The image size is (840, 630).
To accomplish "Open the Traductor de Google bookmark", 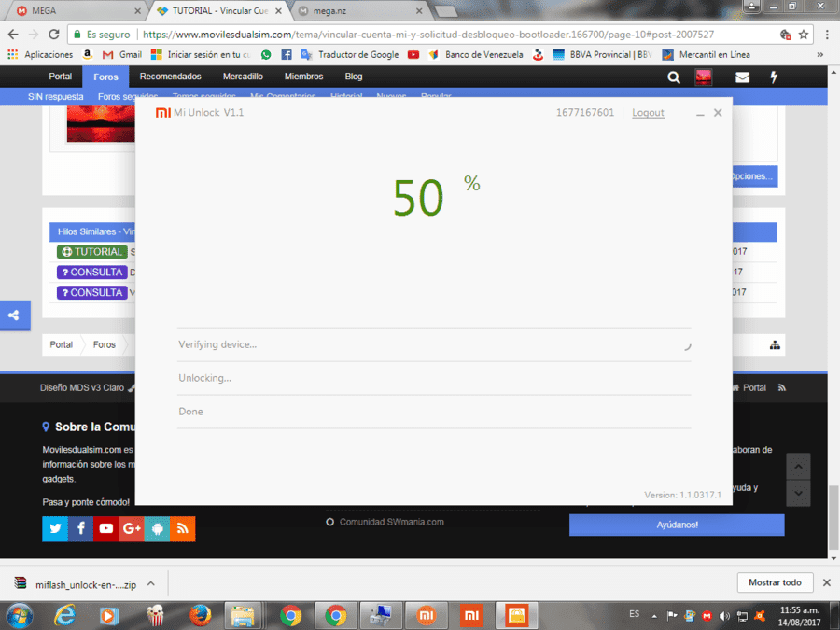I will coord(350,55).
